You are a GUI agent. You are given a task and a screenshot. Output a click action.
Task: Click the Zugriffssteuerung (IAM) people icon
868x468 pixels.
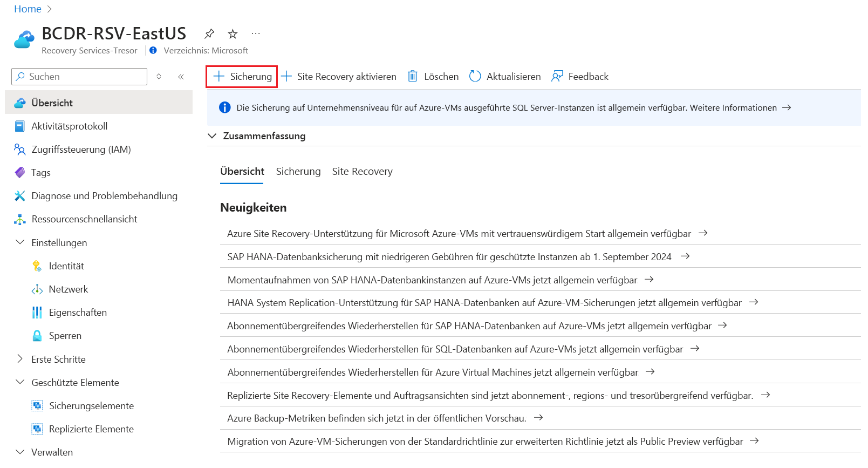point(19,150)
